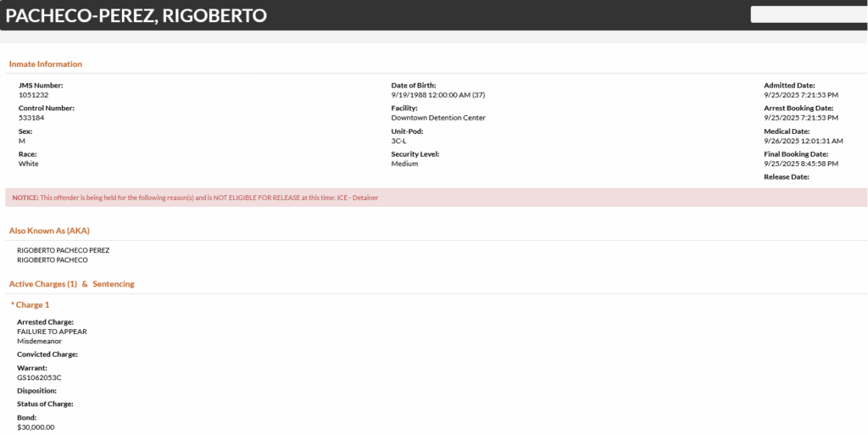The width and height of the screenshot is (868, 435).
Task: Select Facility value Downtown Detention Center
Action: click(x=438, y=118)
